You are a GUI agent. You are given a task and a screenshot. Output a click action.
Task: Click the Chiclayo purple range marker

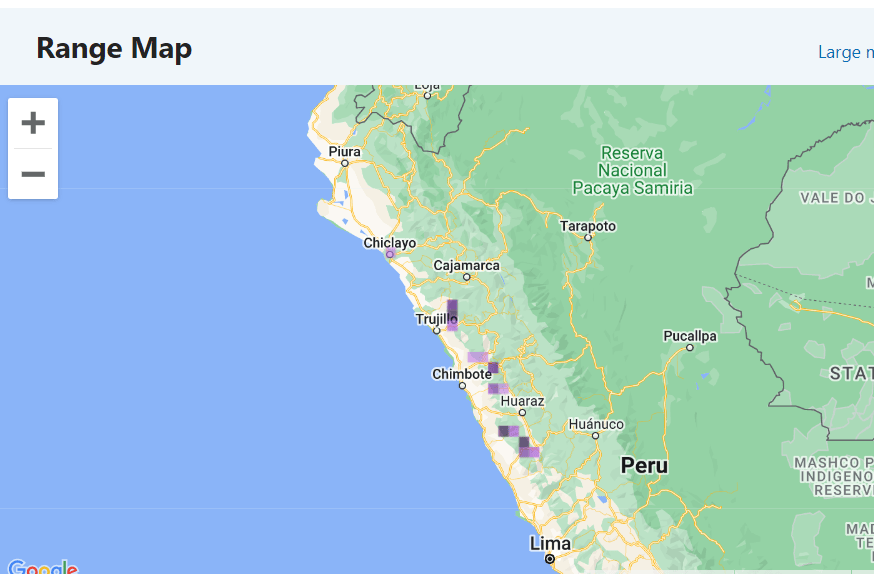(x=390, y=254)
